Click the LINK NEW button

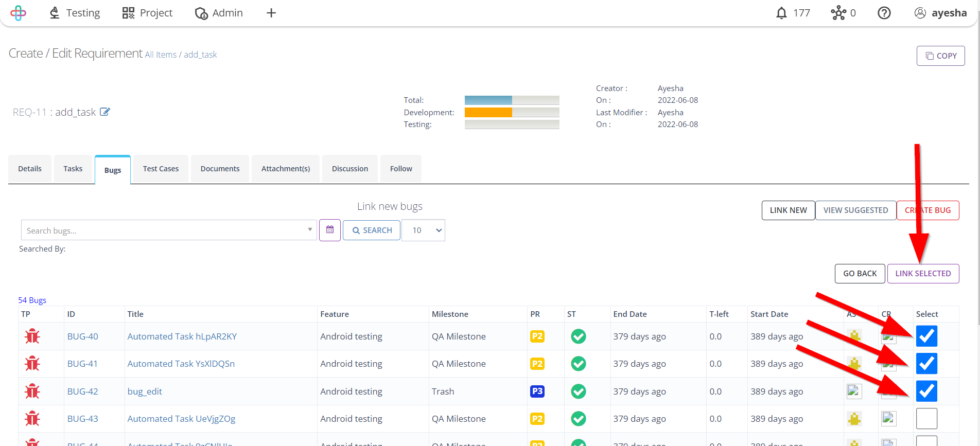(x=788, y=210)
